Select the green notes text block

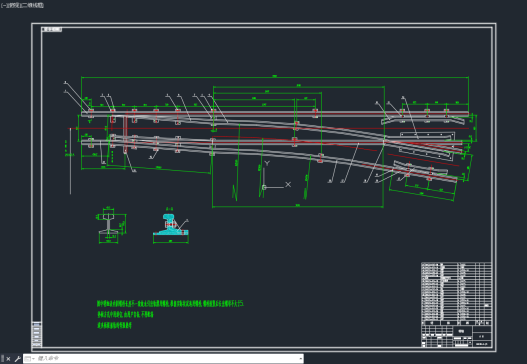pyautogui.click(x=170, y=314)
